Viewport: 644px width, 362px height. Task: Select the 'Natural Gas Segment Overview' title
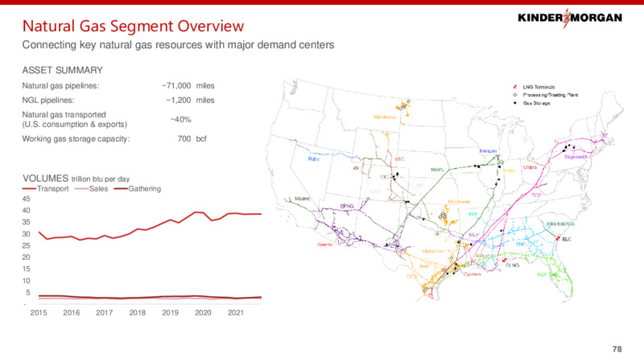133,26
